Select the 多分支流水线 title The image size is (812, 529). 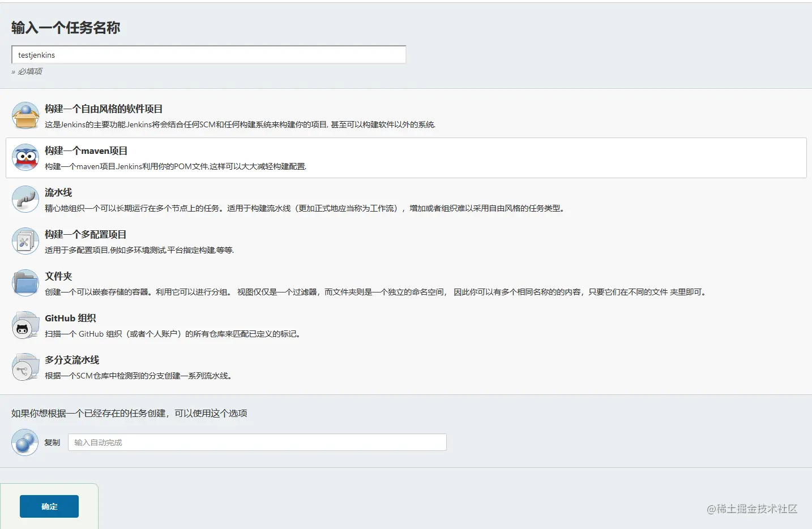[x=72, y=360]
